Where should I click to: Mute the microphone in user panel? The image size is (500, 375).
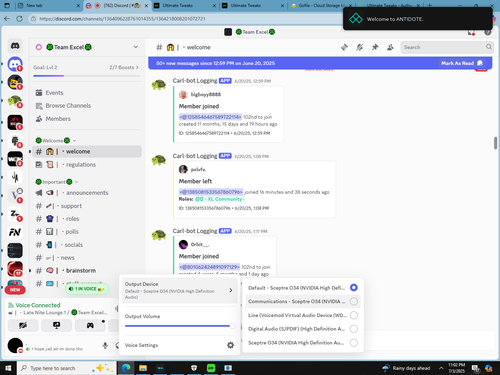pyautogui.click(x=105, y=345)
